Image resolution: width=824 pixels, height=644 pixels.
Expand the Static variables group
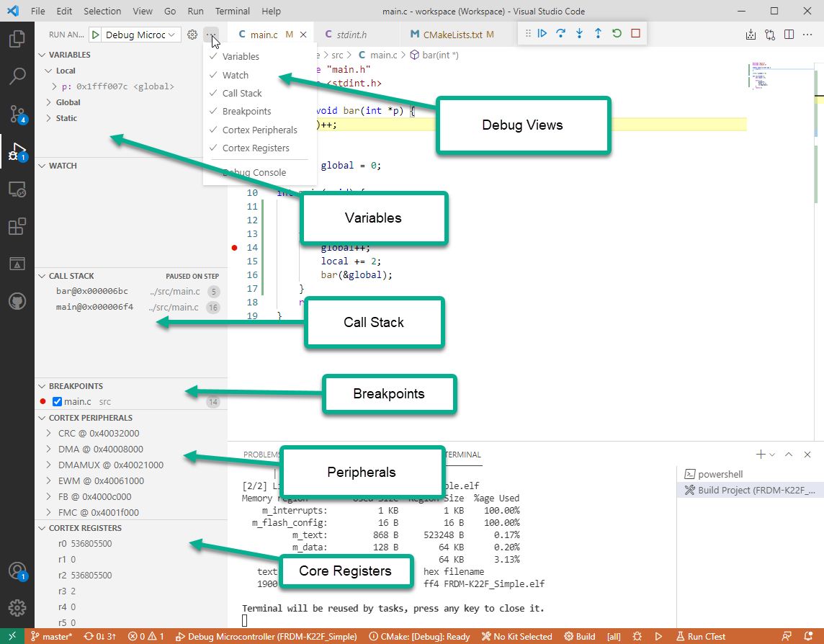(x=48, y=117)
